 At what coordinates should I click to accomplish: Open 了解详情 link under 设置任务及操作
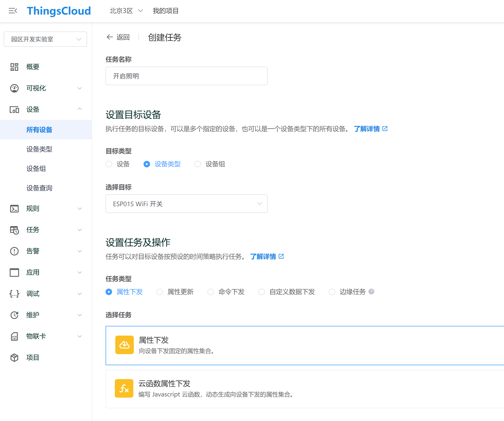pos(263,257)
